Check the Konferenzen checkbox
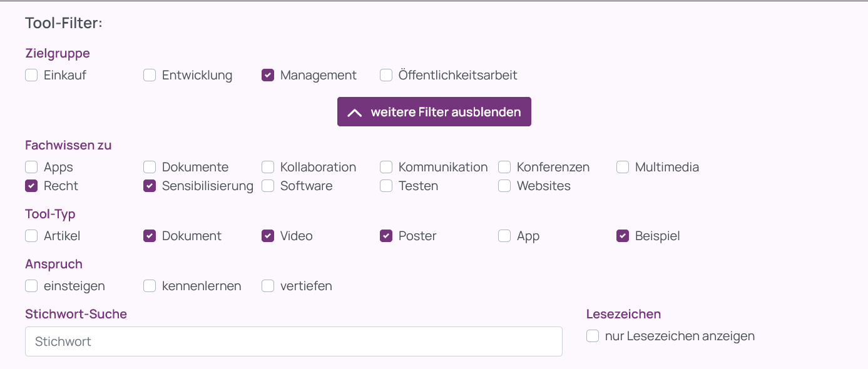 (504, 167)
